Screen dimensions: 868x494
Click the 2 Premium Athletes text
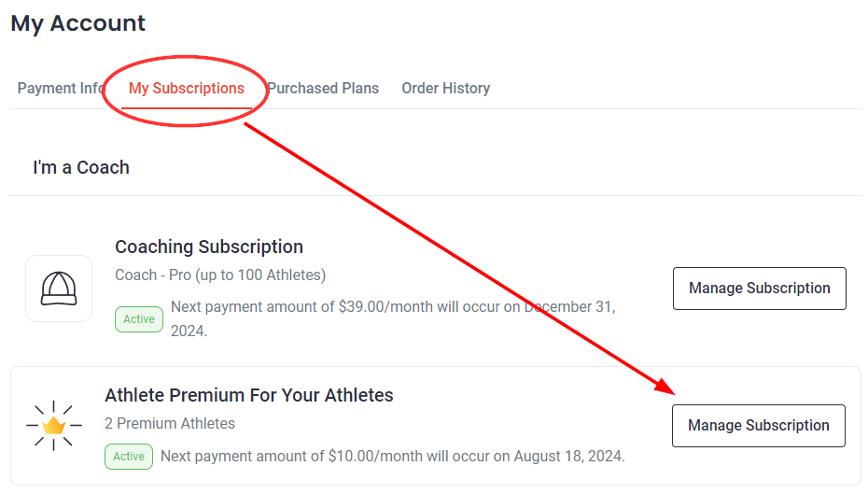coord(170,423)
